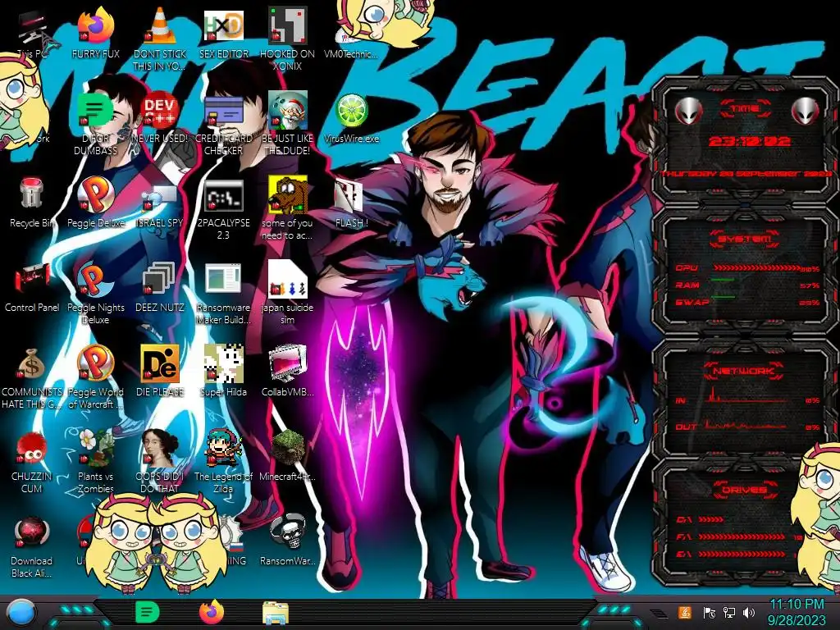This screenshot has height=630, width=840.
Task: Click the NETWORK gadget header
Action: point(744,370)
